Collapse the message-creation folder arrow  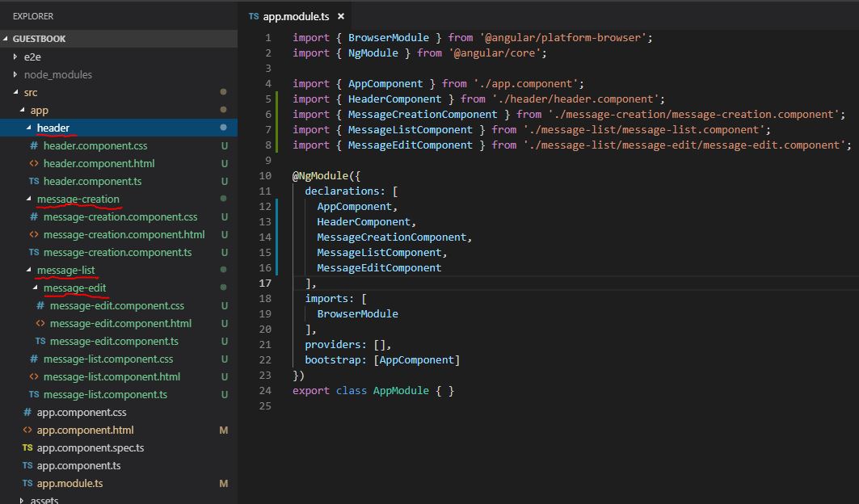(x=29, y=199)
